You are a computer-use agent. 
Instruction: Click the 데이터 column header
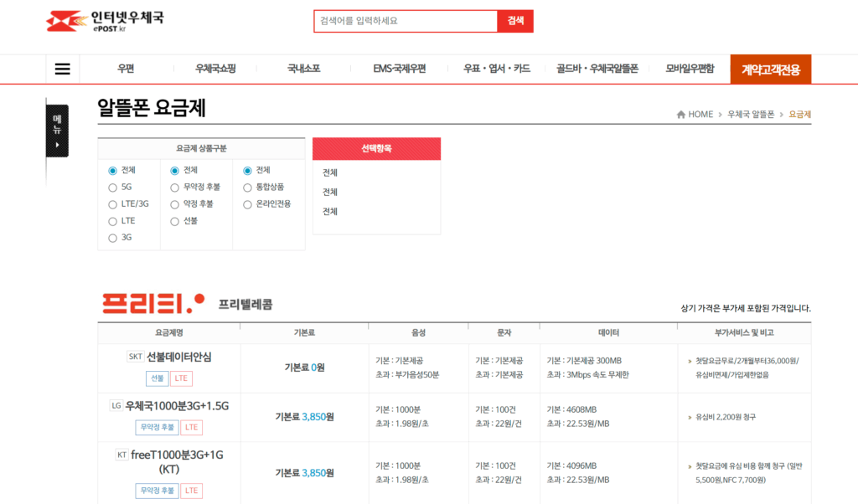(608, 333)
